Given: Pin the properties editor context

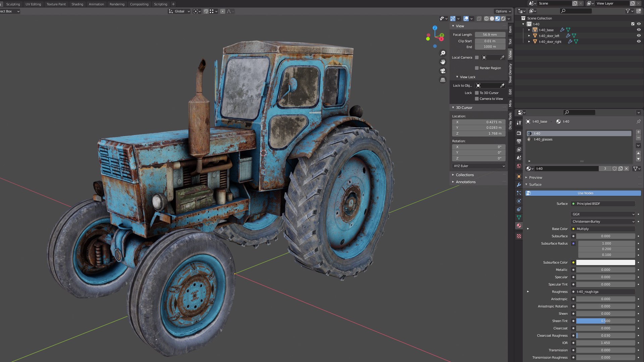Looking at the screenshot, I should coord(638,121).
